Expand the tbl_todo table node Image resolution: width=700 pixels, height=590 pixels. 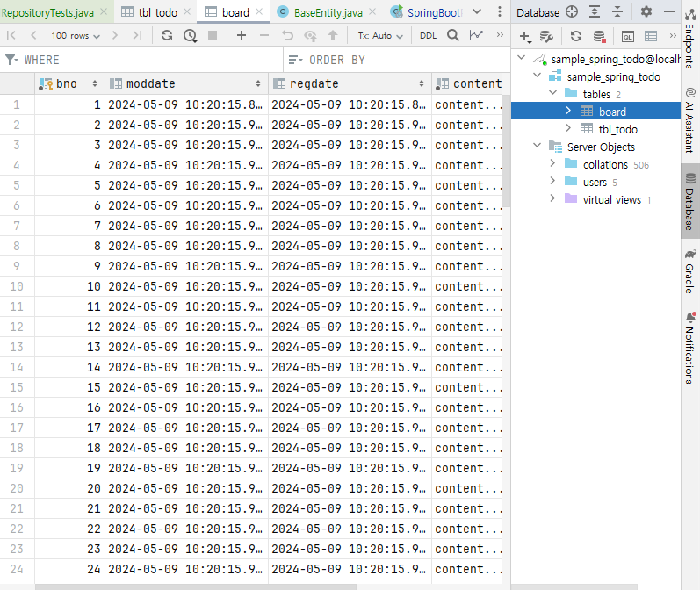pos(568,128)
